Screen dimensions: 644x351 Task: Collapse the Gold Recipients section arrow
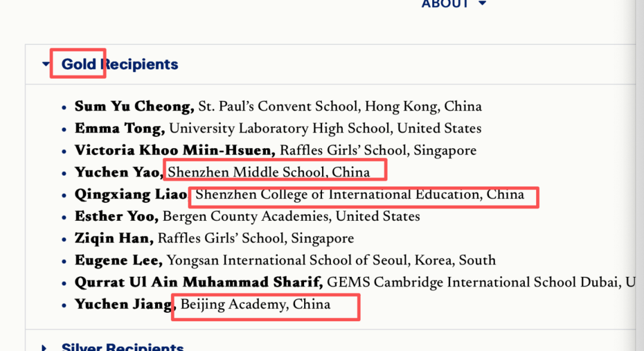[46, 64]
